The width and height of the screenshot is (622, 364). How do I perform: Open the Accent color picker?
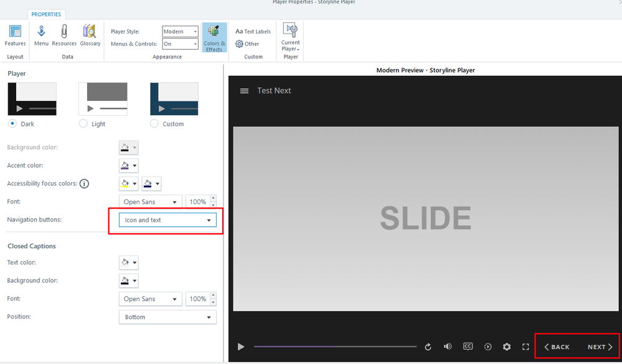(x=128, y=166)
